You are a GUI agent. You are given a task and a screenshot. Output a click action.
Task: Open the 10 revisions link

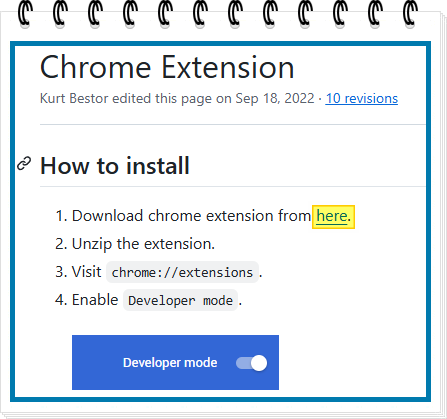click(361, 99)
